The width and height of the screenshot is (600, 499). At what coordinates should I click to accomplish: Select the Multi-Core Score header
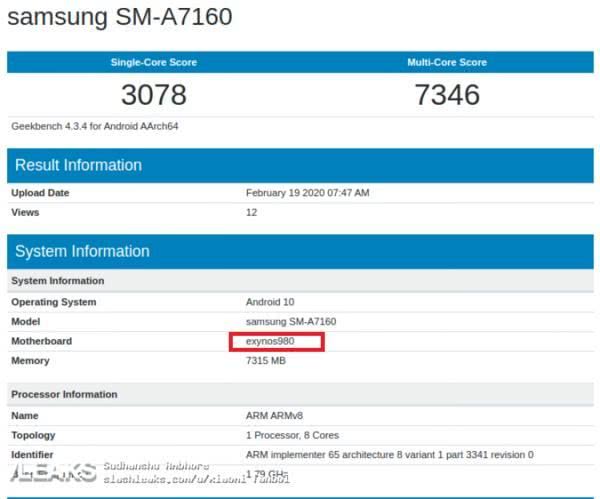pyautogui.click(x=447, y=62)
